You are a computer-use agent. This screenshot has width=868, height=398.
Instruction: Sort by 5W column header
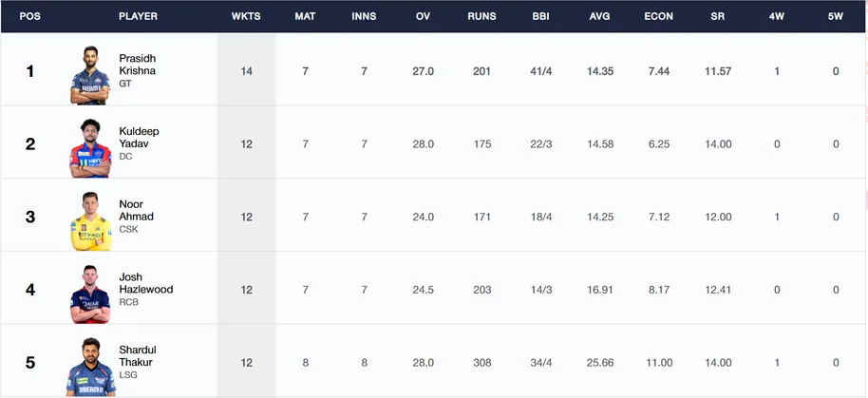point(836,16)
